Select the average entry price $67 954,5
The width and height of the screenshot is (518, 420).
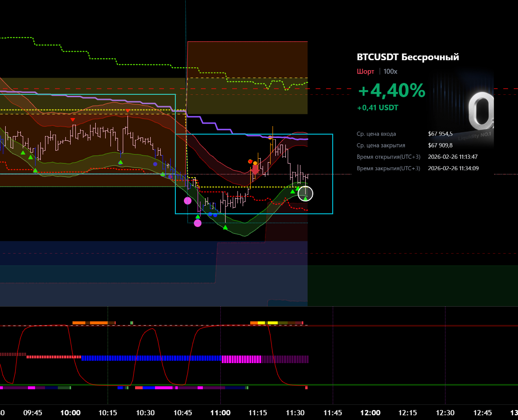click(x=440, y=134)
